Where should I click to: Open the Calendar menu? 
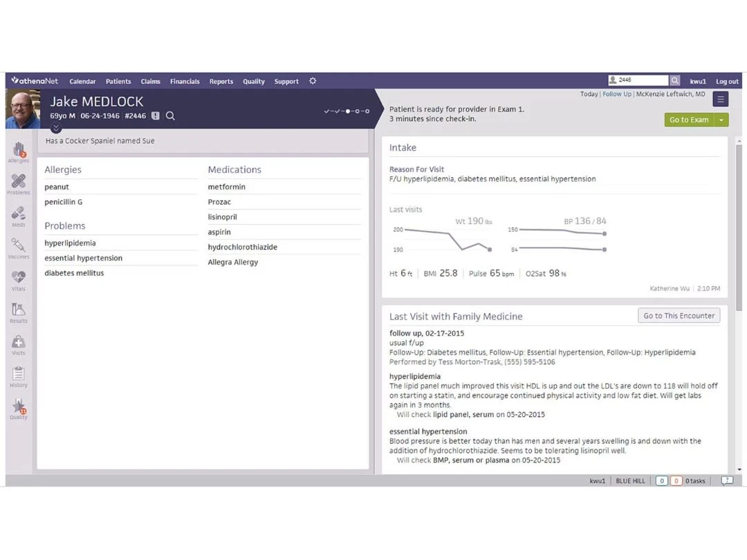point(82,82)
